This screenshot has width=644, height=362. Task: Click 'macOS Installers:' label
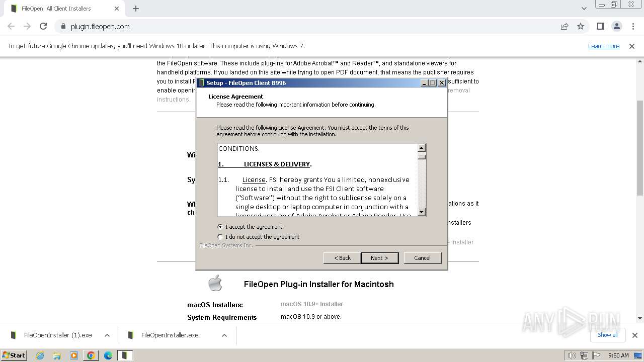[215, 305]
